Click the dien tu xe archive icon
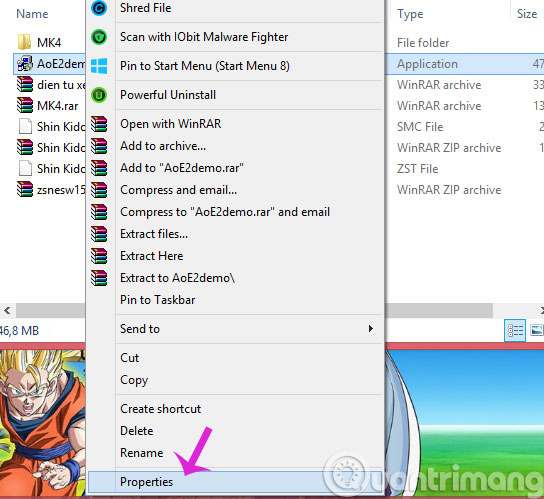Image resolution: width=544 pixels, height=499 pixels. coord(25,84)
